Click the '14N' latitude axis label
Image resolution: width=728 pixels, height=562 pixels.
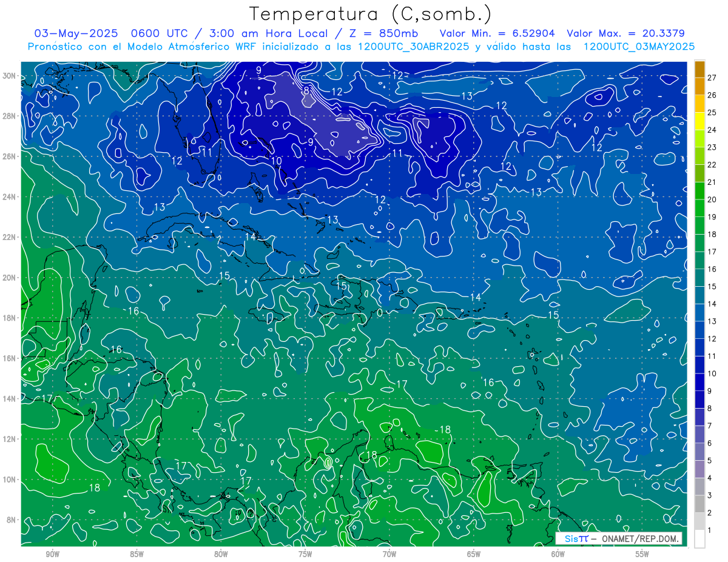(x=10, y=399)
